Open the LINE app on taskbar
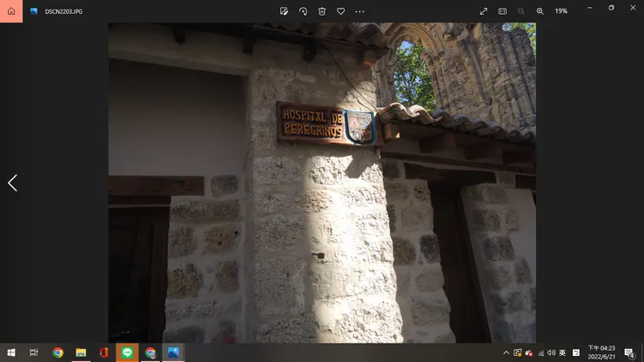 point(127,352)
